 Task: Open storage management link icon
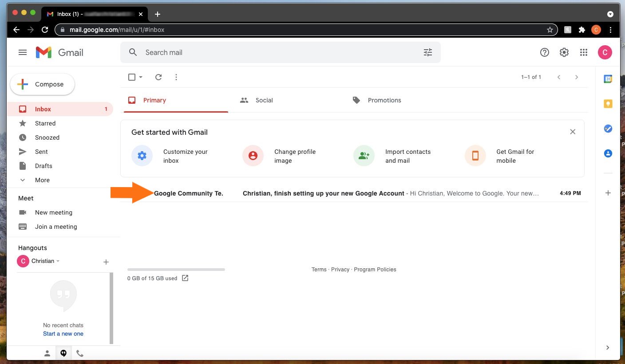185,278
